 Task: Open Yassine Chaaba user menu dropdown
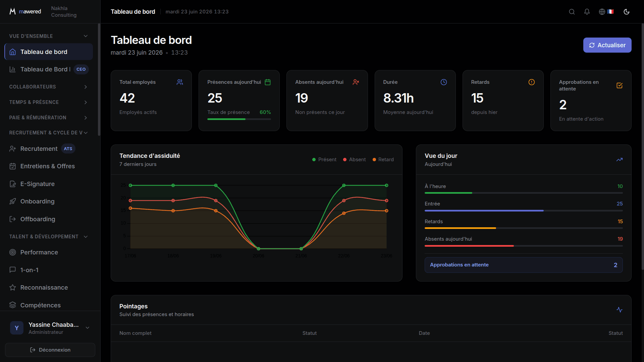[x=50, y=328]
